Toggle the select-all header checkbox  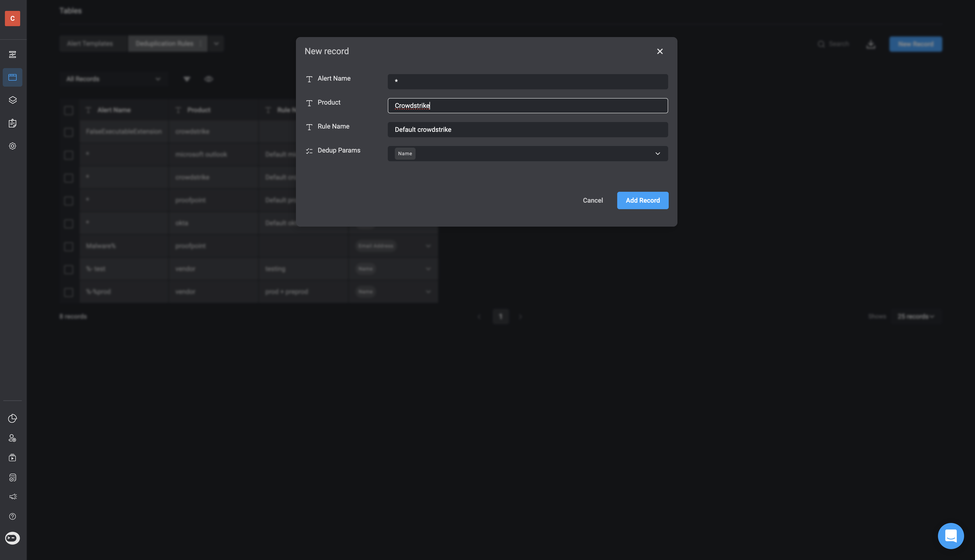(68, 110)
